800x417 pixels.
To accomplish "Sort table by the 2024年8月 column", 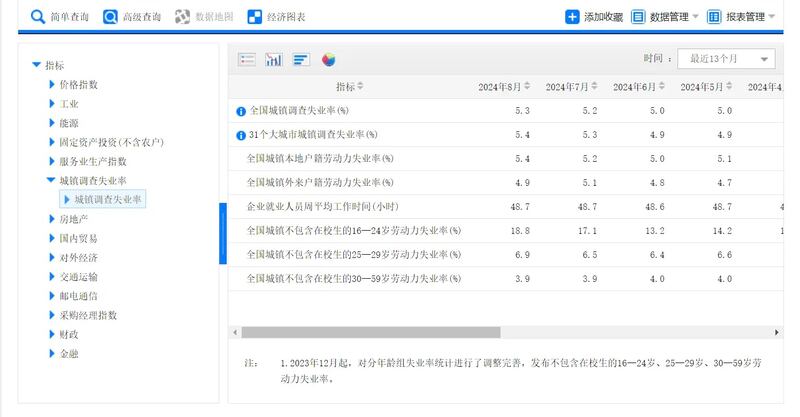I will 504,87.
